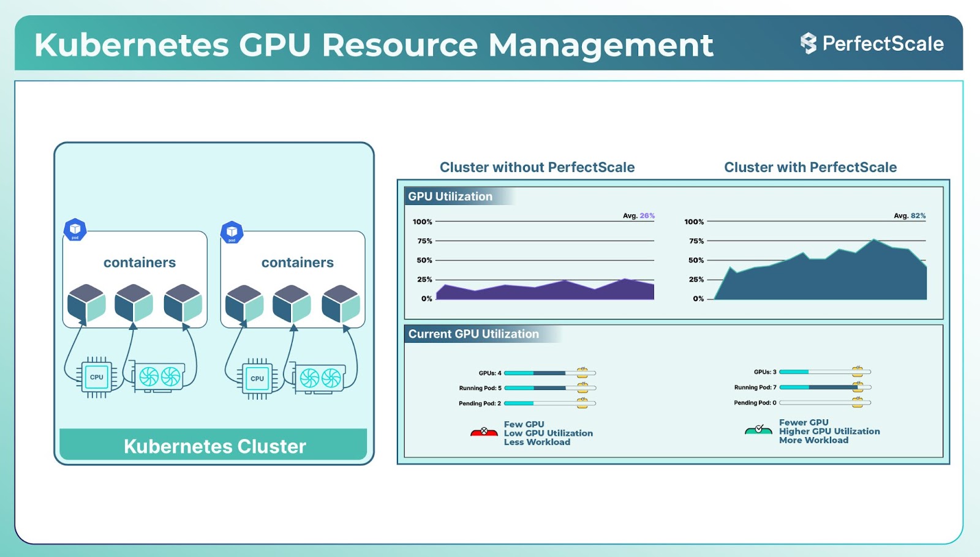Click the GPU card icon under left pod
This screenshot has width=980, height=557.
point(158,377)
